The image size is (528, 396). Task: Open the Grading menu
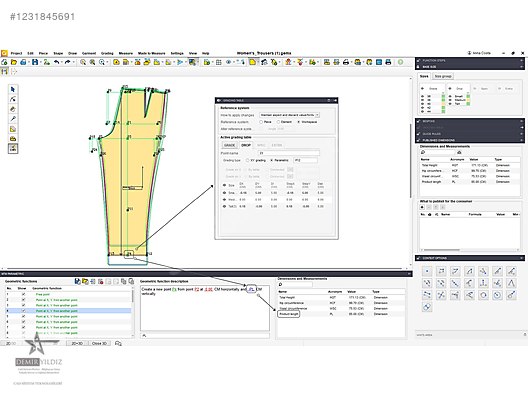(107, 53)
